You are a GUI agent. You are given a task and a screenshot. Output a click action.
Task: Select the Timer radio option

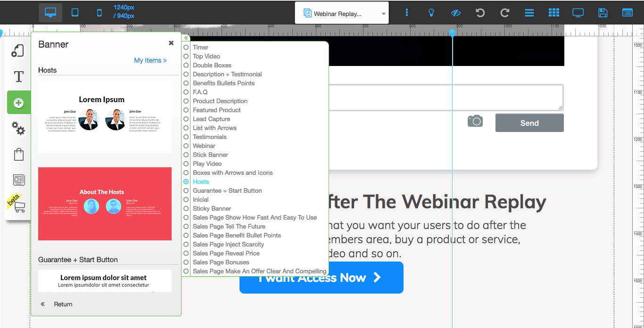coord(186,47)
